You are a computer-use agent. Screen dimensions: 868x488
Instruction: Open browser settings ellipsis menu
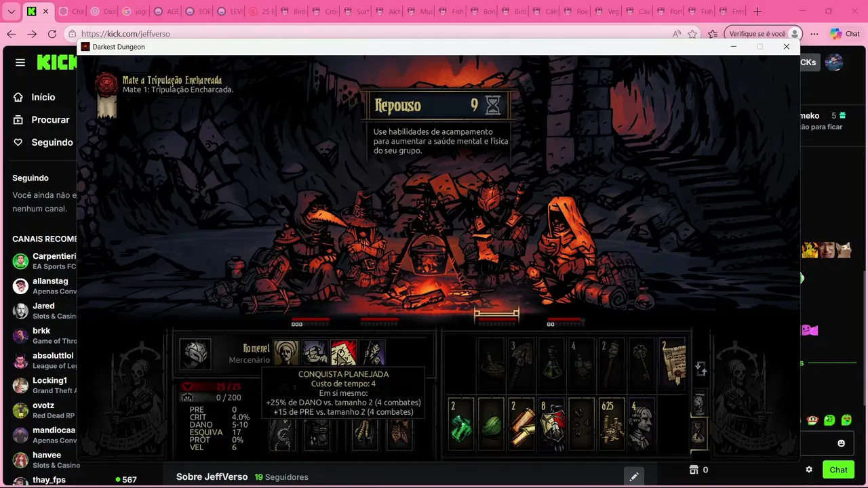point(814,34)
